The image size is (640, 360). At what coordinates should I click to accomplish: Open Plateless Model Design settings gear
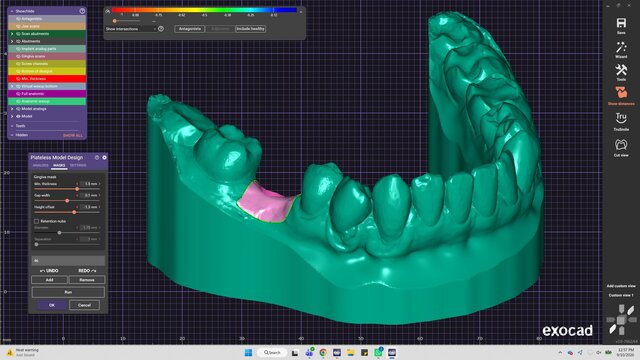104,157
